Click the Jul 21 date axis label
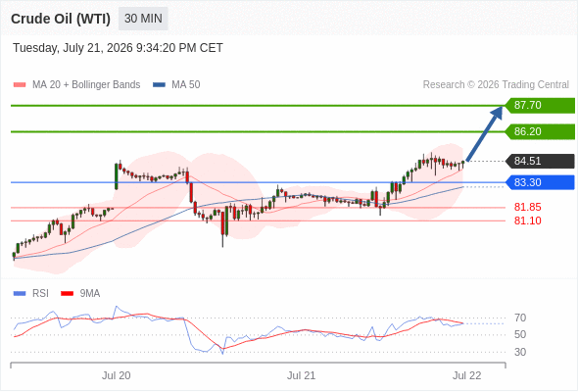Image resolution: width=578 pixels, height=392 pixels. 301,375
